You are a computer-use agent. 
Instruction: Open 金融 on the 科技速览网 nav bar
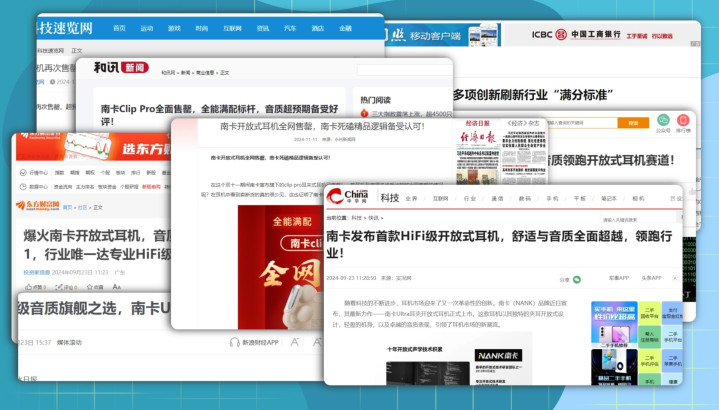pyautogui.click(x=345, y=28)
